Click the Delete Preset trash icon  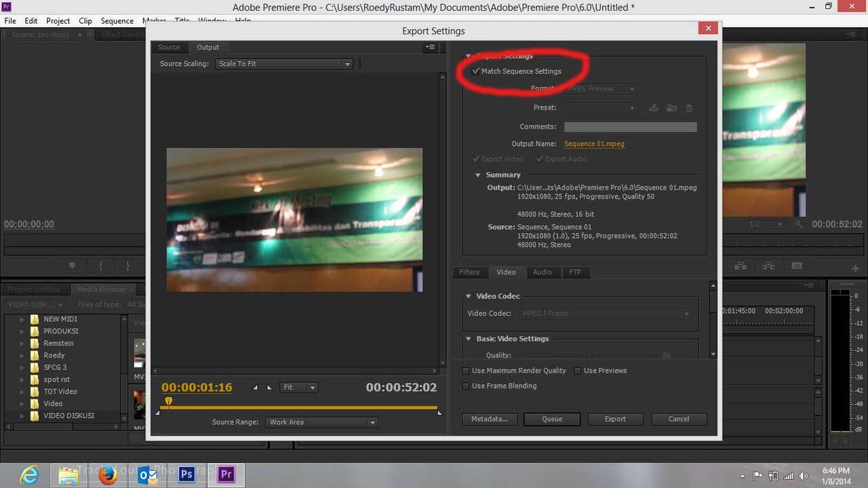pyautogui.click(x=689, y=108)
